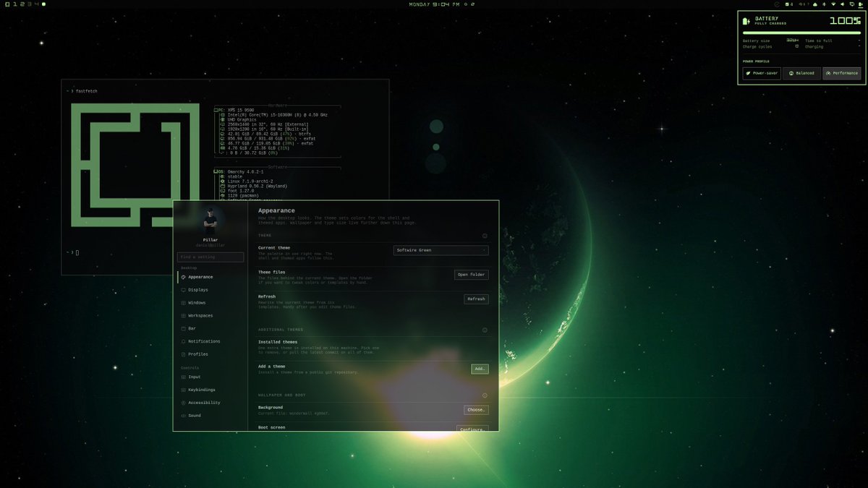Go to Windows settings page
Viewport: 868px width, 488px height.
[210, 303]
